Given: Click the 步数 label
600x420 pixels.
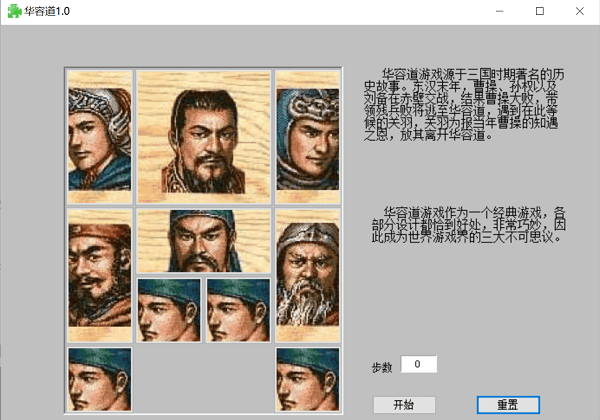Looking at the screenshot, I should 382,368.
